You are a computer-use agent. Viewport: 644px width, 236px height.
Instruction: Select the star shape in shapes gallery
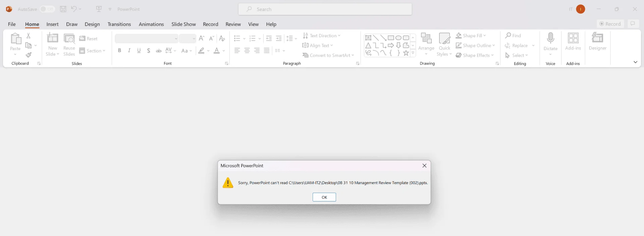pyautogui.click(x=406, y=53)
